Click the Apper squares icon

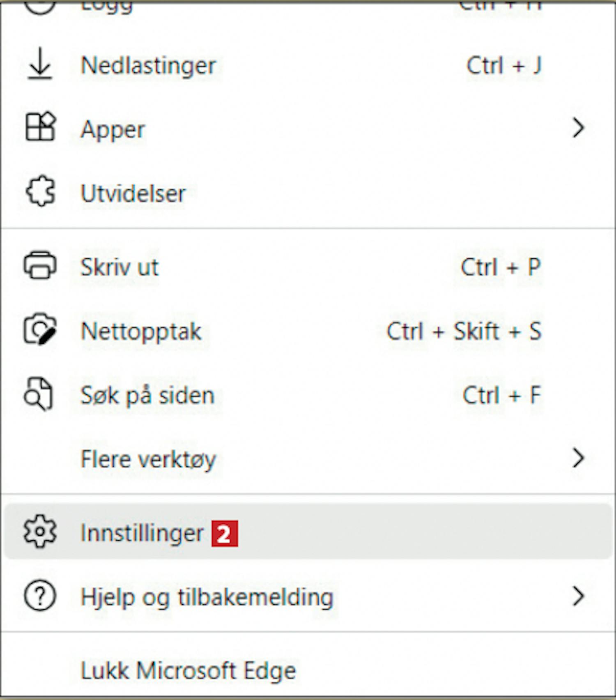[x=40, y=127]
